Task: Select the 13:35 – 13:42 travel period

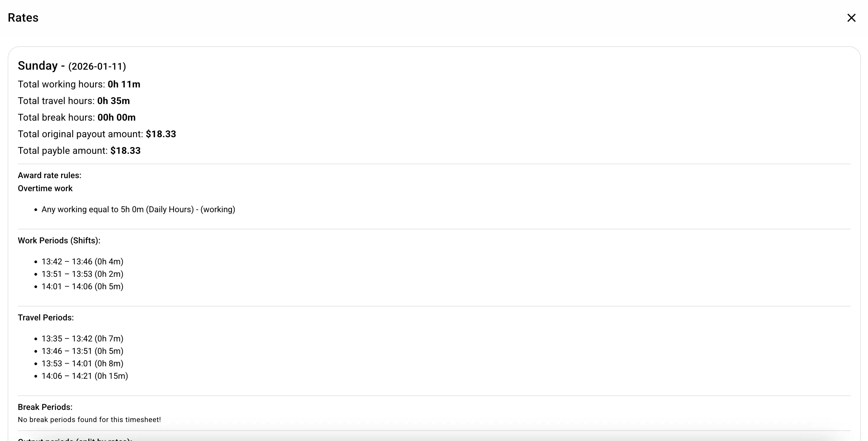Action: (x=82, y=339)
